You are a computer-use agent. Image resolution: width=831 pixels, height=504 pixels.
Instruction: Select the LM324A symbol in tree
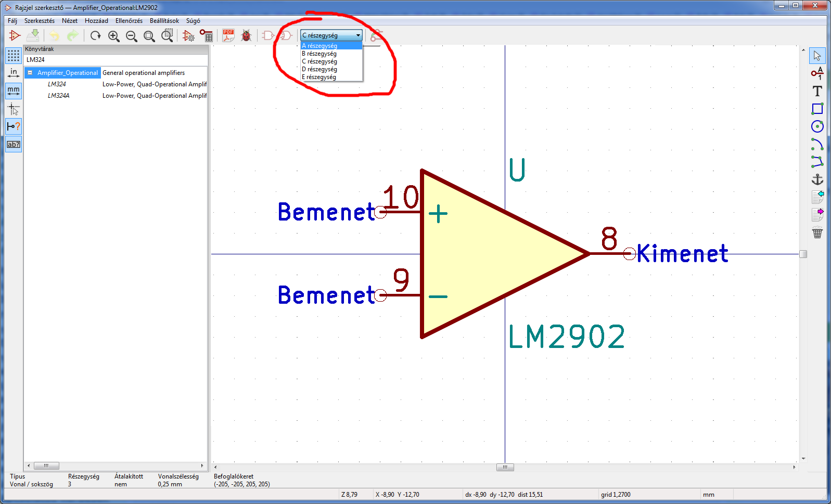[x=58, y=96]
